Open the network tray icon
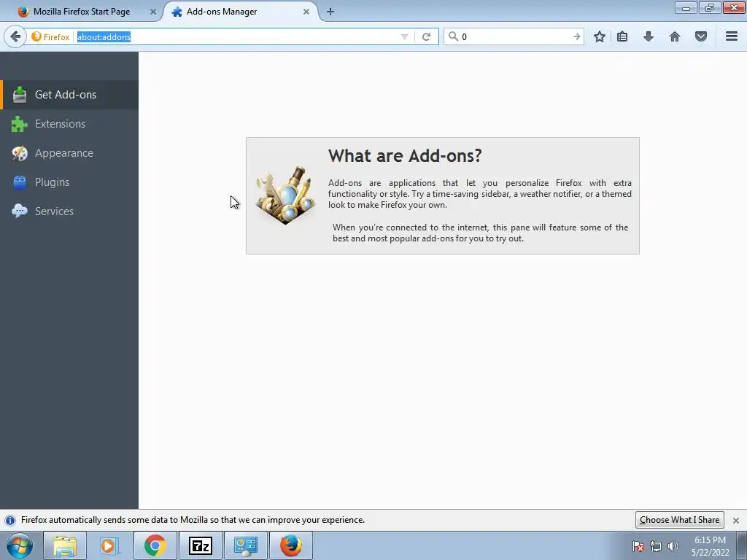747x560 pixels. click(x=656, y=546)
